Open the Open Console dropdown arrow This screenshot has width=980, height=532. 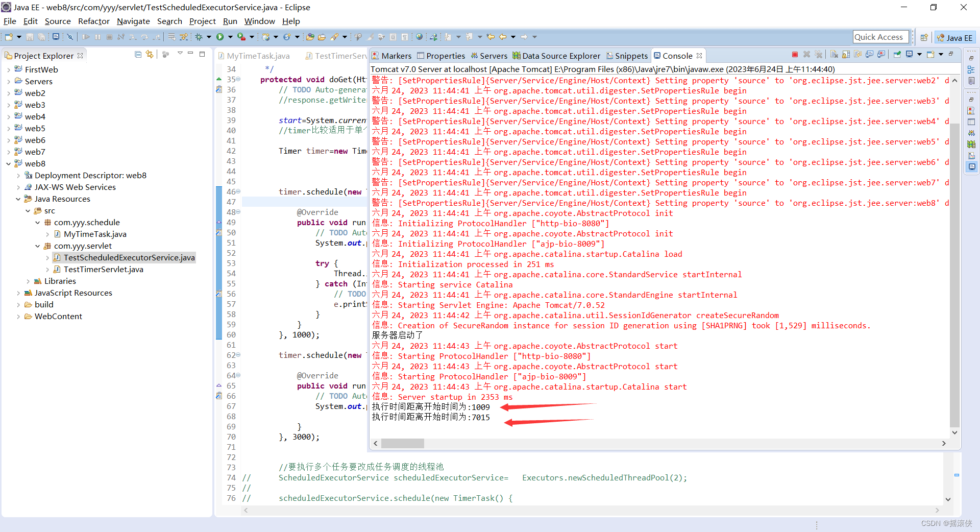[941, 55]
